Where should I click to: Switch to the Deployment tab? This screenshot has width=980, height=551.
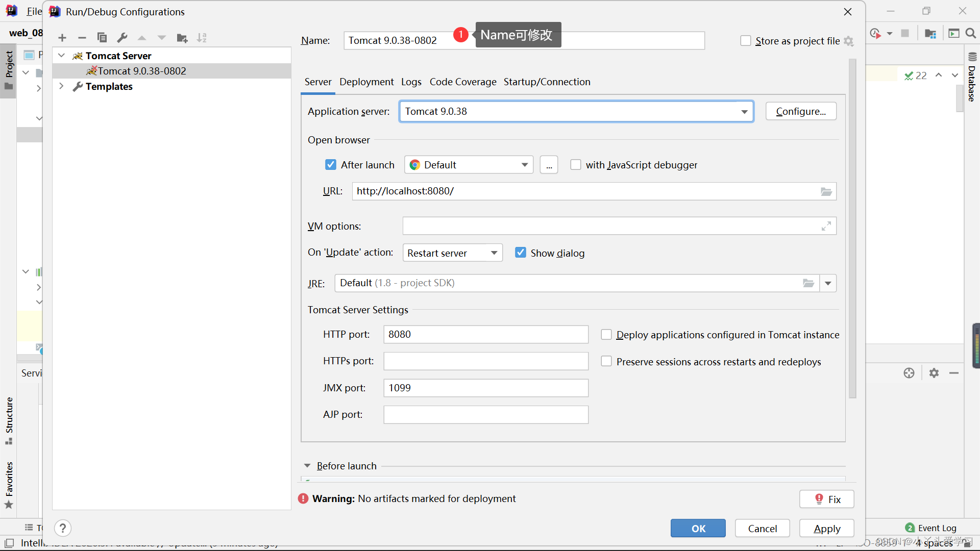[x=366, y=82]
